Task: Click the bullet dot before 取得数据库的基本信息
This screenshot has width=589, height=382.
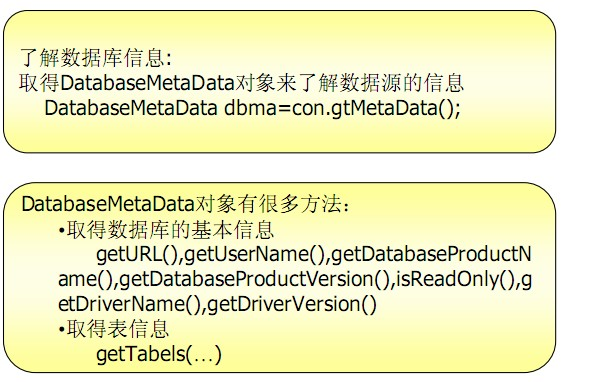Action: click(62, 230)
